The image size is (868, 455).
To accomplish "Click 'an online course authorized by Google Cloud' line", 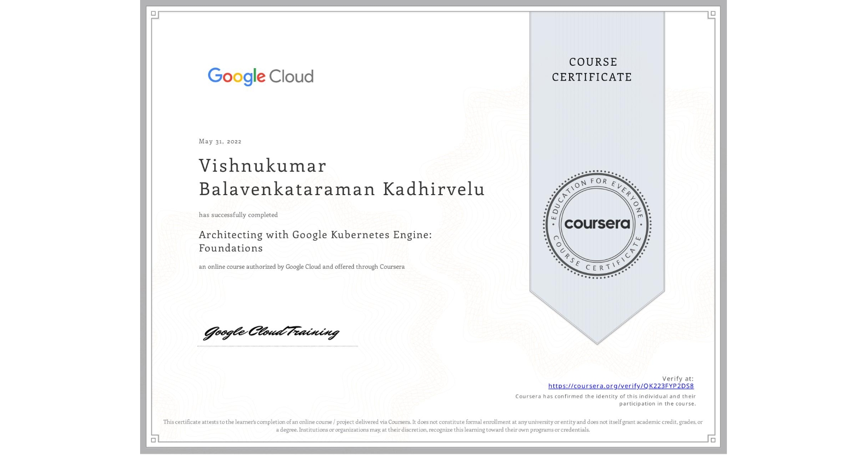I will [x=302, y=267].
